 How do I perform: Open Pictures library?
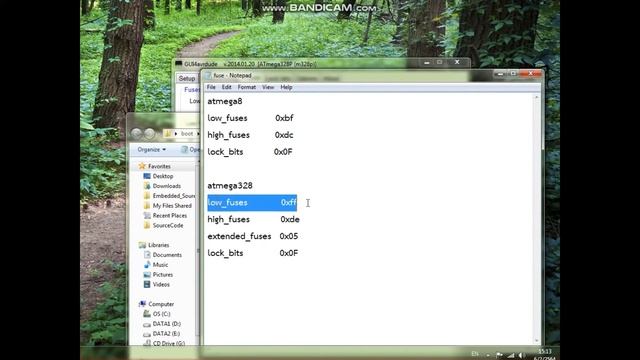click(162, 275)
